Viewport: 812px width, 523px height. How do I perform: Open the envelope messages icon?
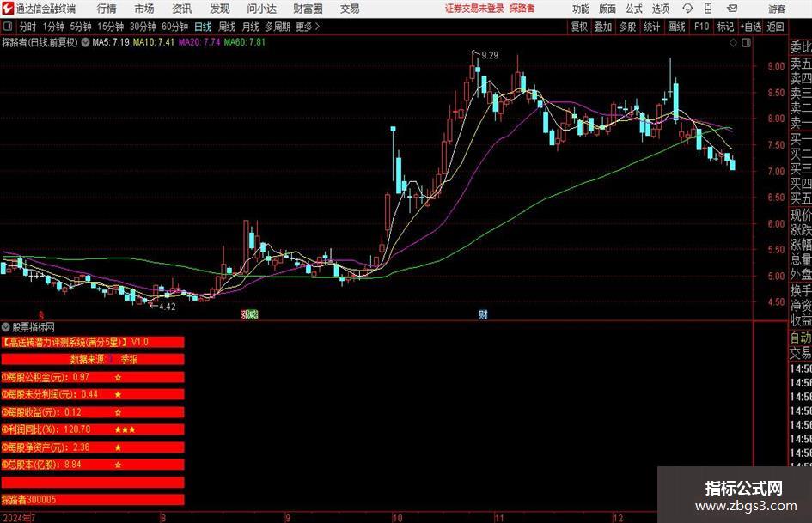pyautogui.click(x=732, y=9)
